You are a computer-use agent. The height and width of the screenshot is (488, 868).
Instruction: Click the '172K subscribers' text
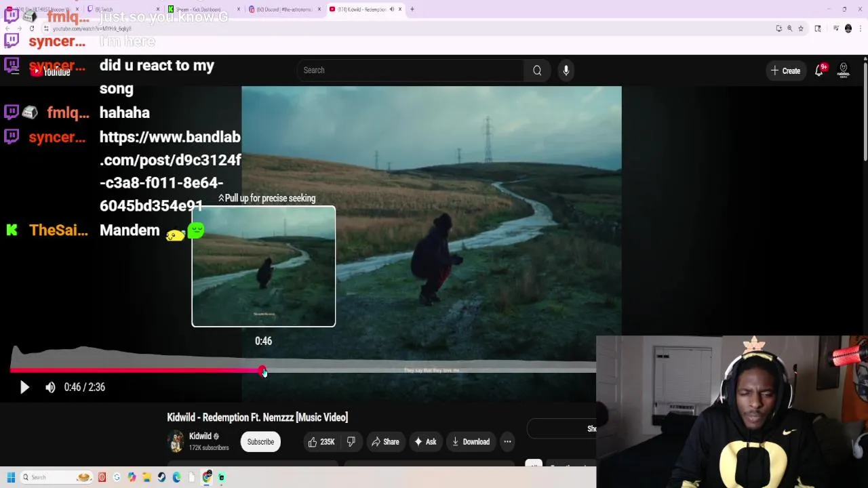click(x=209, y=448)
